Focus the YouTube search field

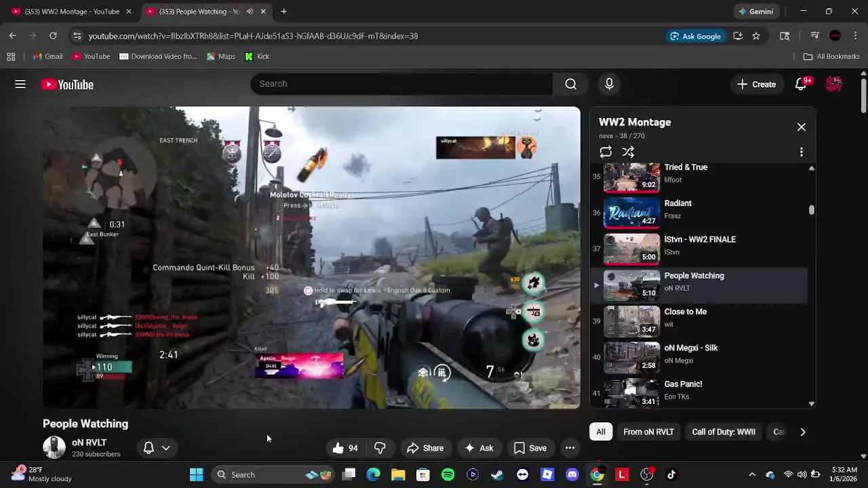pyautogui.click(x=401, y=84)
